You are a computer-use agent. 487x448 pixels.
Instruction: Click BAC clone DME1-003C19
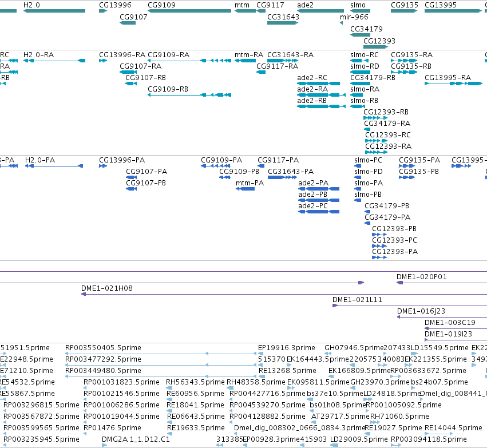(x=456, y=329)
